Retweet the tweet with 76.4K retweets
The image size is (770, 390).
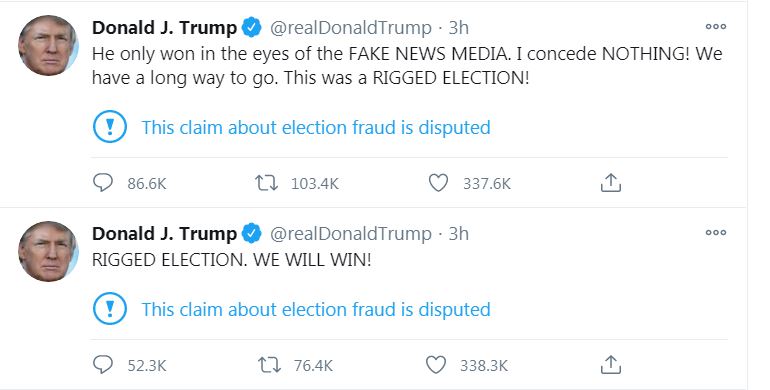tap(269, 365)
